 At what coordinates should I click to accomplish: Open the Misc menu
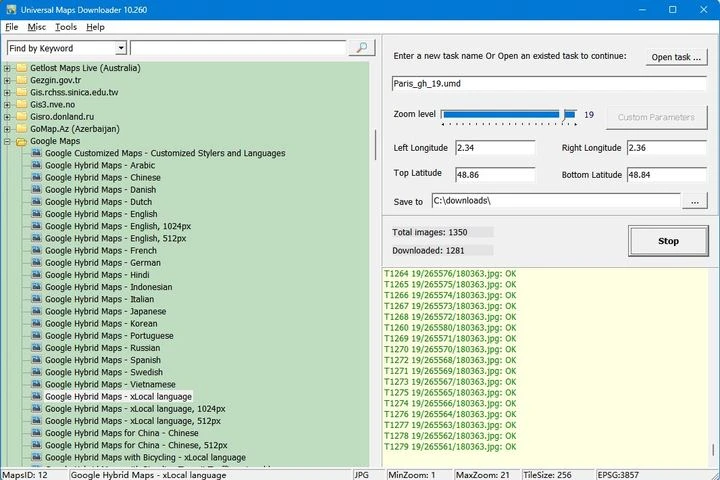37,27
